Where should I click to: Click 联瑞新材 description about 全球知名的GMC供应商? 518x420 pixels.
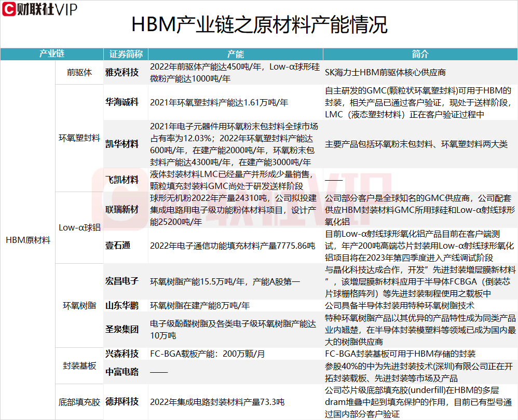[x=420, y=210]
